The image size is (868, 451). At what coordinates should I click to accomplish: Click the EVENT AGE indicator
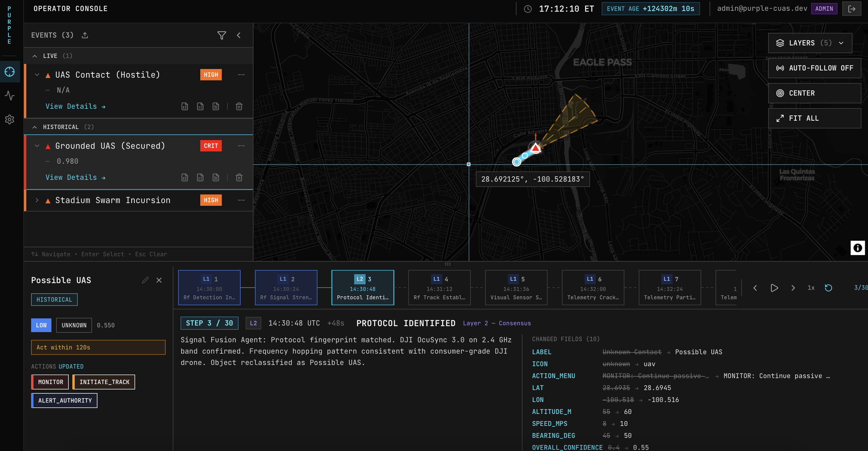[x=651, y=9]
